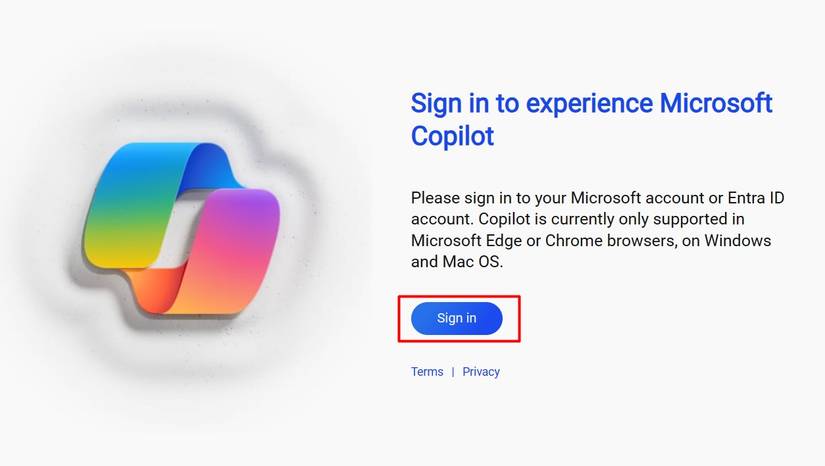Click the separator between Terms and Privacy

453,372
